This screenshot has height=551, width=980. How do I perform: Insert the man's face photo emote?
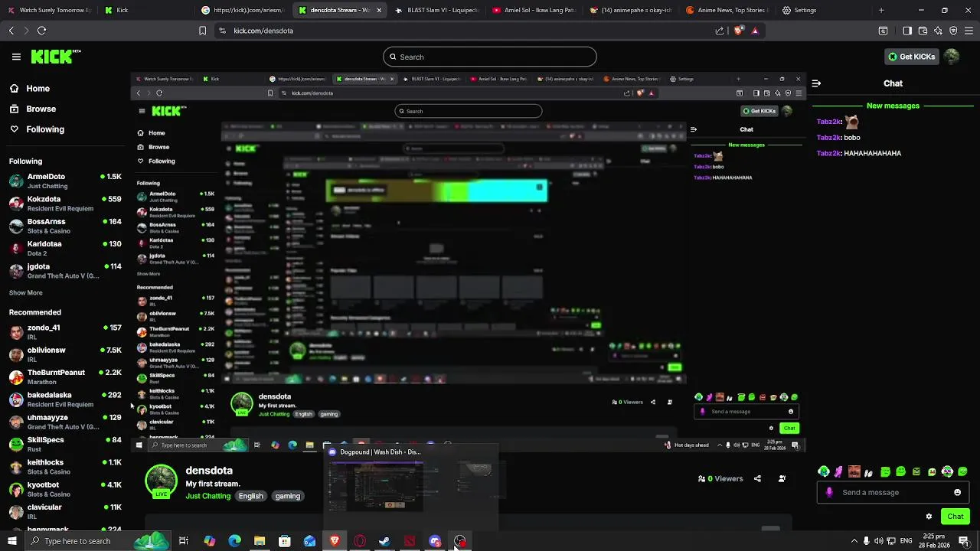[854, 471]
